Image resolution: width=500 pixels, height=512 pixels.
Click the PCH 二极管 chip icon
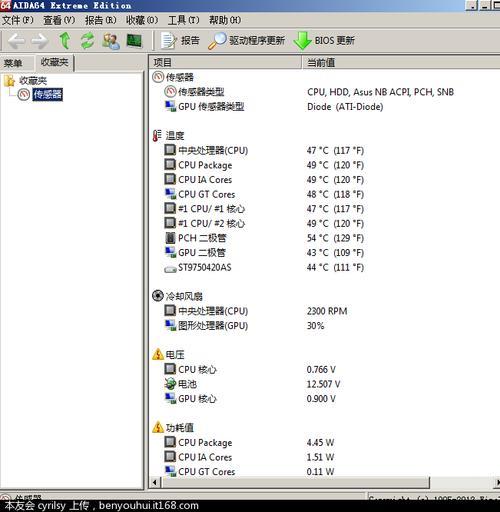pos(170,238)
